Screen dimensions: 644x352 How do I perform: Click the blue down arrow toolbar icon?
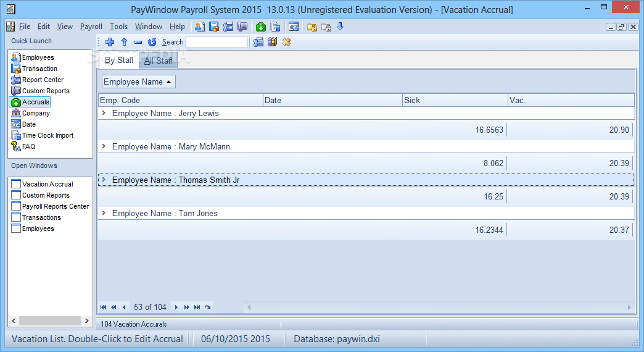pyautogui.click(x=340, y=27)
